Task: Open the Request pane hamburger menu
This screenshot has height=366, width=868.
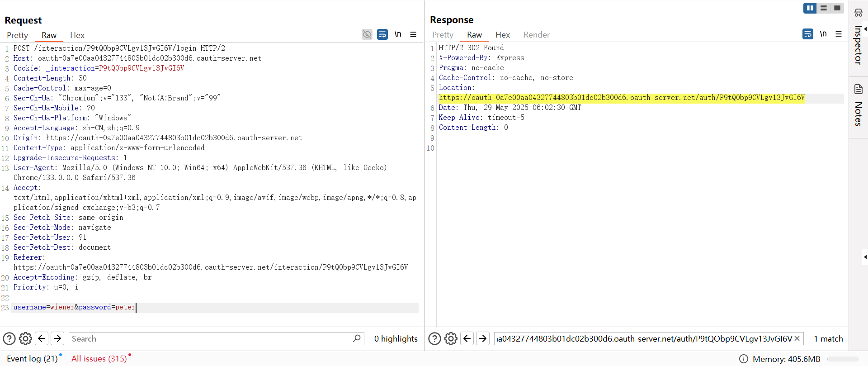Action: click(x=413, y=34)
